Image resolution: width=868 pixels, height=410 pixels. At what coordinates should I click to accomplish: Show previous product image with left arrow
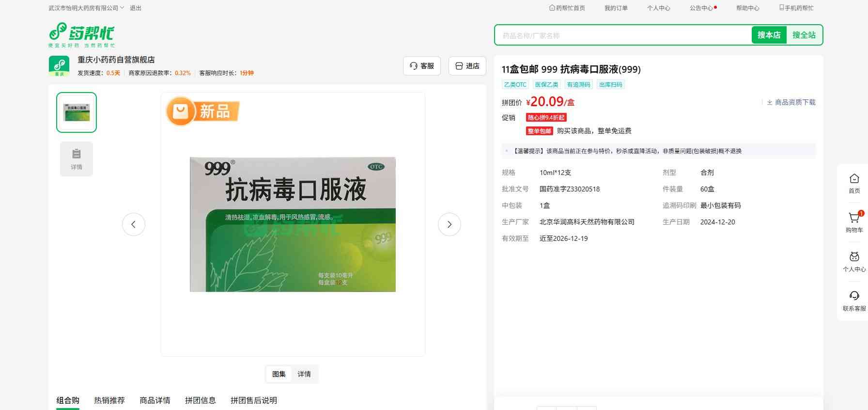click(134, 224)
